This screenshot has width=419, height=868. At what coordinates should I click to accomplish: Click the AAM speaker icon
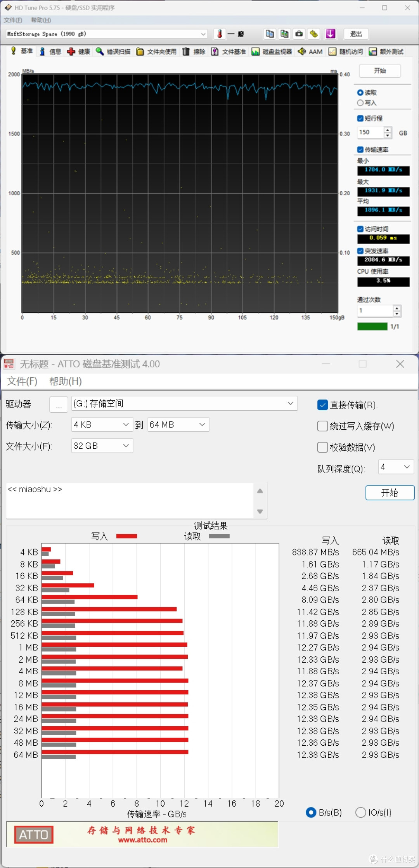(301, 51)
